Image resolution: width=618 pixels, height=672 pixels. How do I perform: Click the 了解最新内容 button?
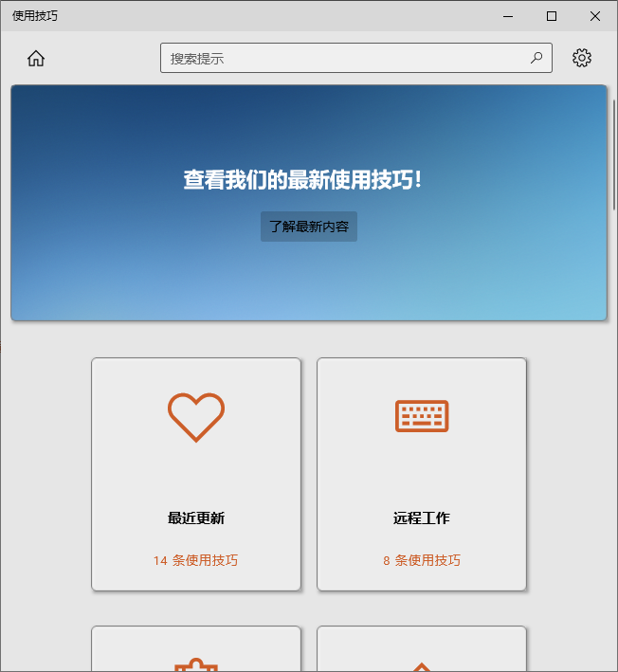(309, 227)
